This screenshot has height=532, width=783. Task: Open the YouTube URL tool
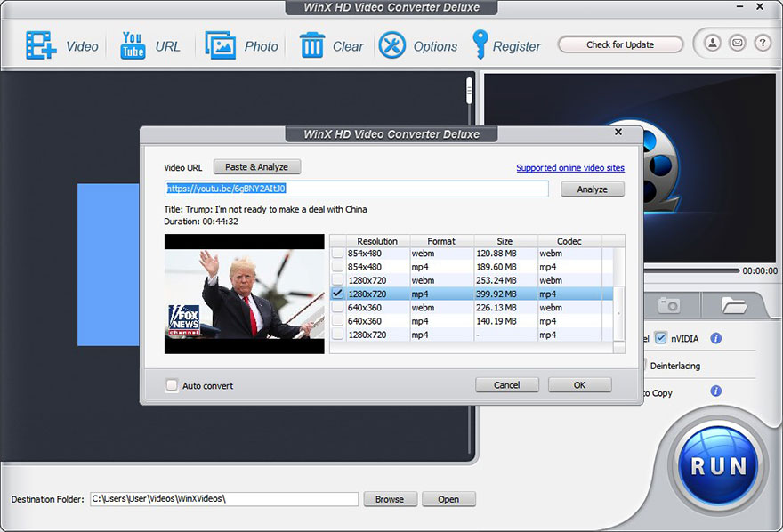point(133,45)
